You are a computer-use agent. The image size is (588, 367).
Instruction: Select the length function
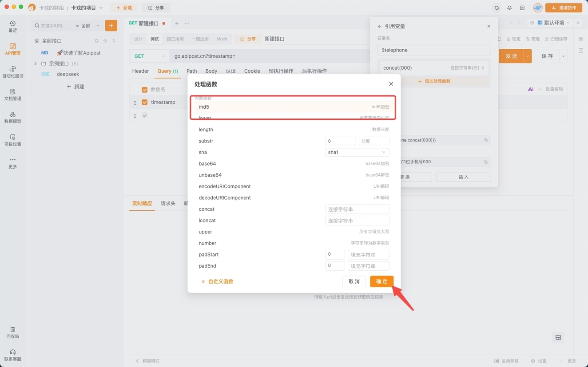coord(294,130)
